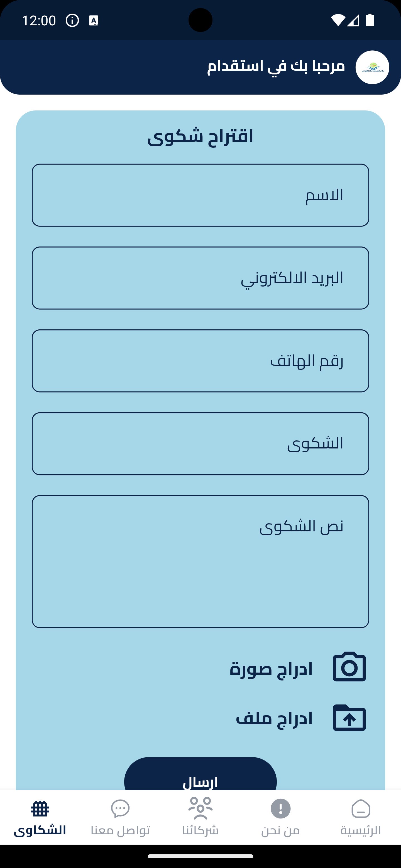Viewport: 401px width, 868px height.
Task: Switch to الرئيسية tab label
Action: [x=361, y=830]
